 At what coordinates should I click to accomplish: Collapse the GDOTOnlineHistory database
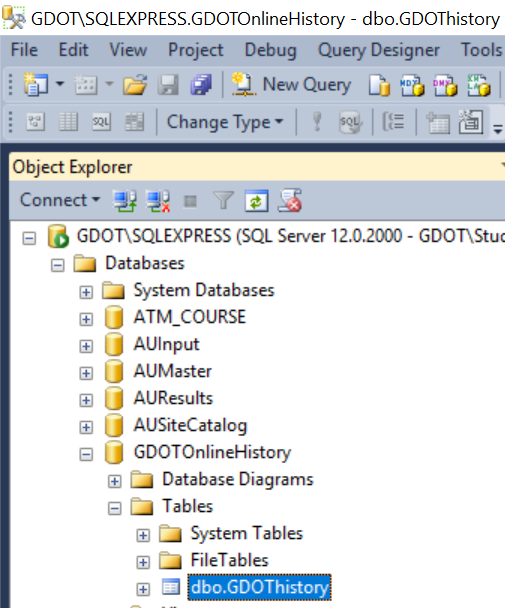tap(86, 454)
